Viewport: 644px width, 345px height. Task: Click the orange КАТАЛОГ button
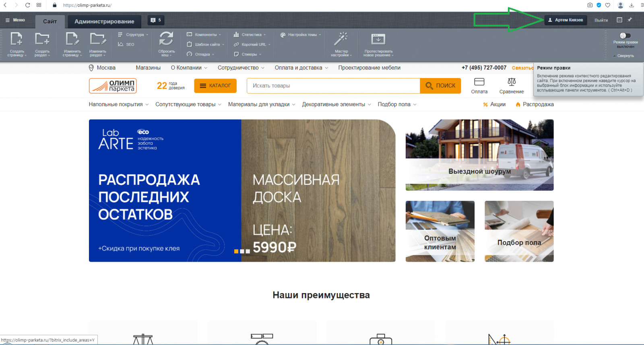point(215,86)
